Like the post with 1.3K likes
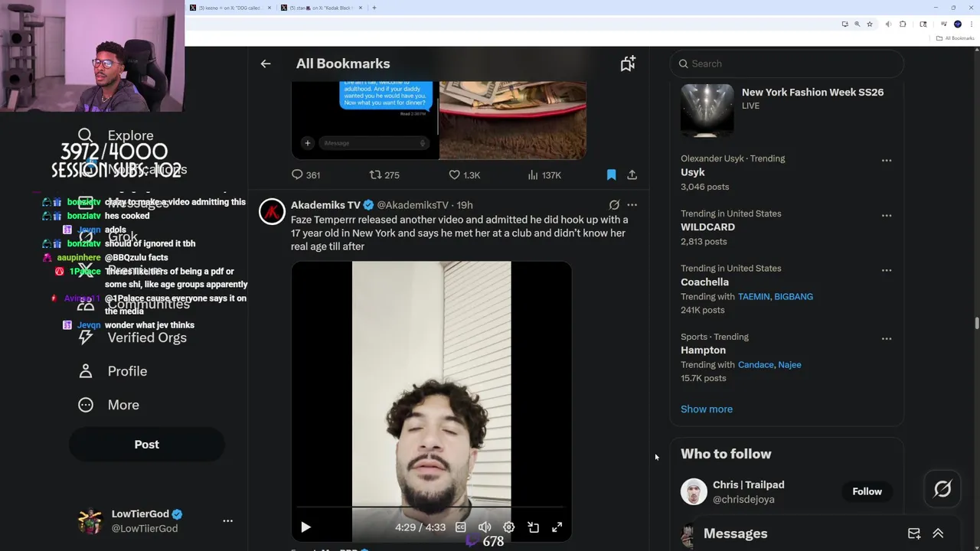This screenshot has height=551, width=980. (465, 175)
